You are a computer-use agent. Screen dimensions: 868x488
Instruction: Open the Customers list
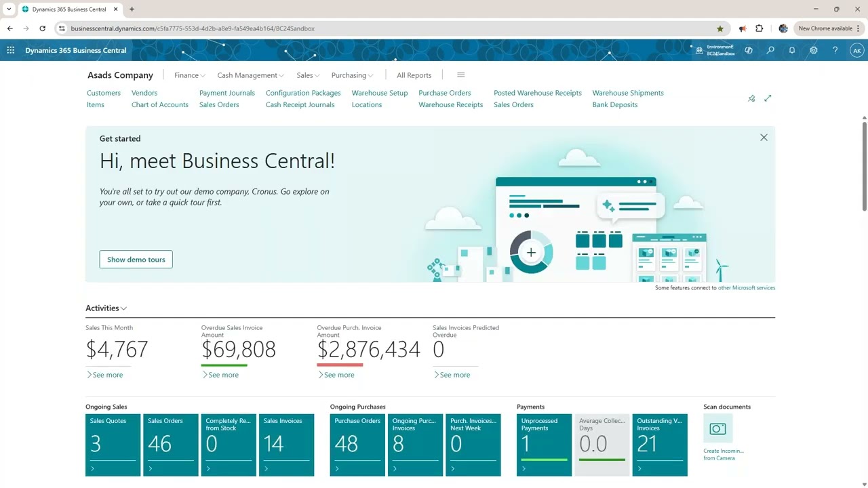tap(104, 93)
